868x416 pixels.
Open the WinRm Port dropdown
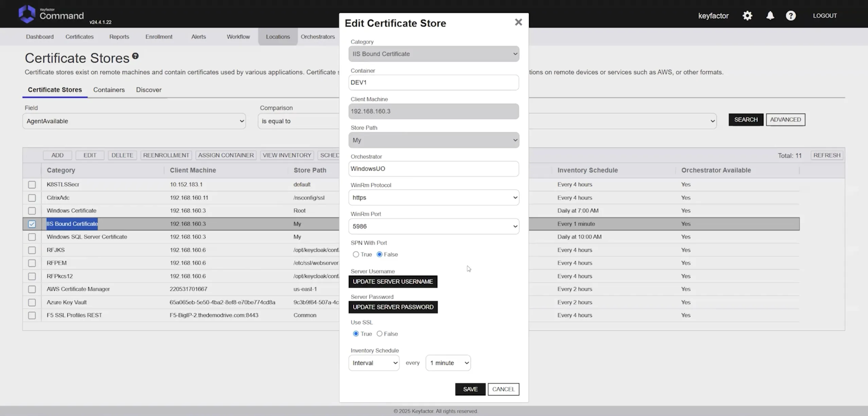[434, 227]
